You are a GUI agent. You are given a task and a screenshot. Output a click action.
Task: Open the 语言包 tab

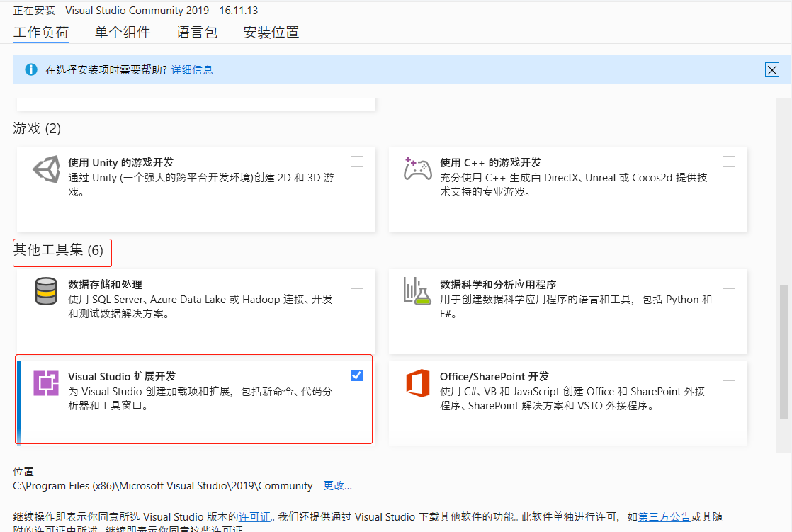point(197,33)
